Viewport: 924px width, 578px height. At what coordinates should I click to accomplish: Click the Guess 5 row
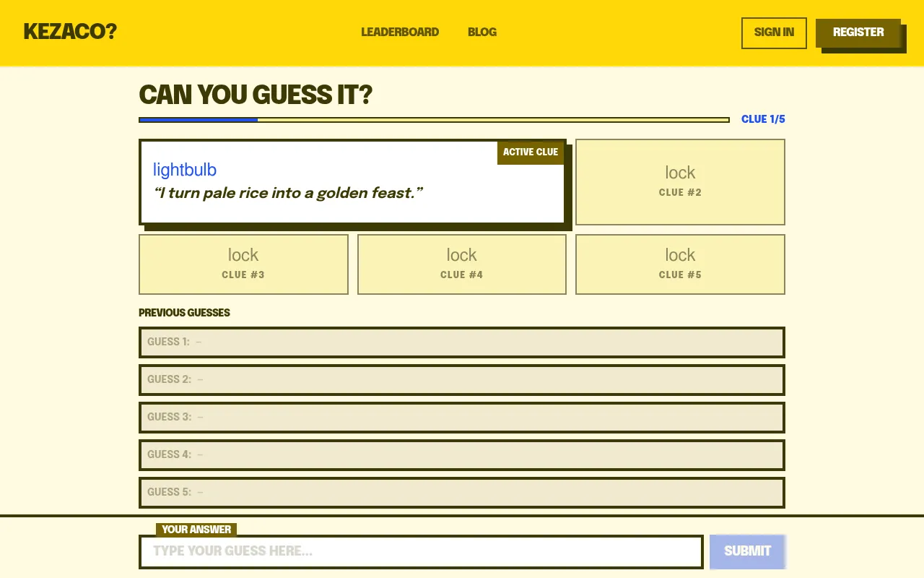pyautogui.click(x=462, y=493)
